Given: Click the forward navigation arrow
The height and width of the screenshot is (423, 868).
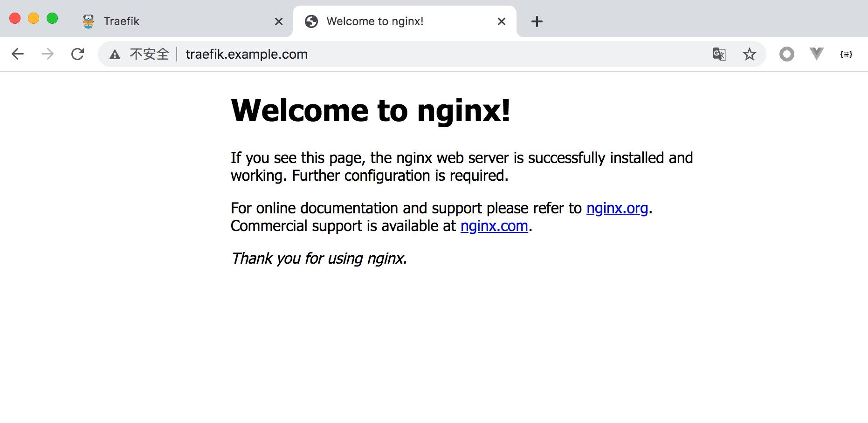Looking at the screenshot, I should point(48,54).
